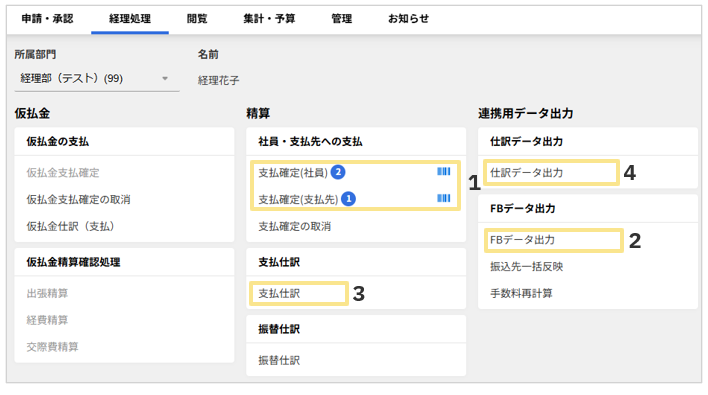Click the barcode icon in 支払確定(社員) row
The width and height of the screenshot is (708, 395).
[443, 172]
